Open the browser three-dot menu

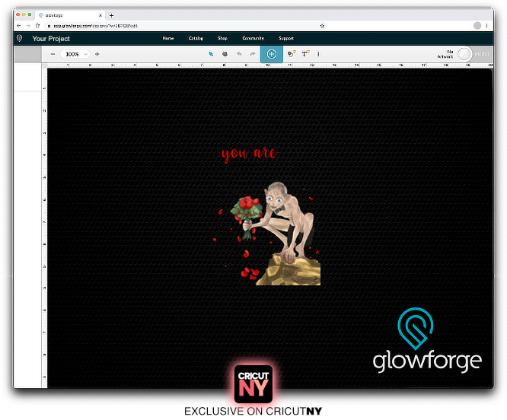[x=486, y=26]
